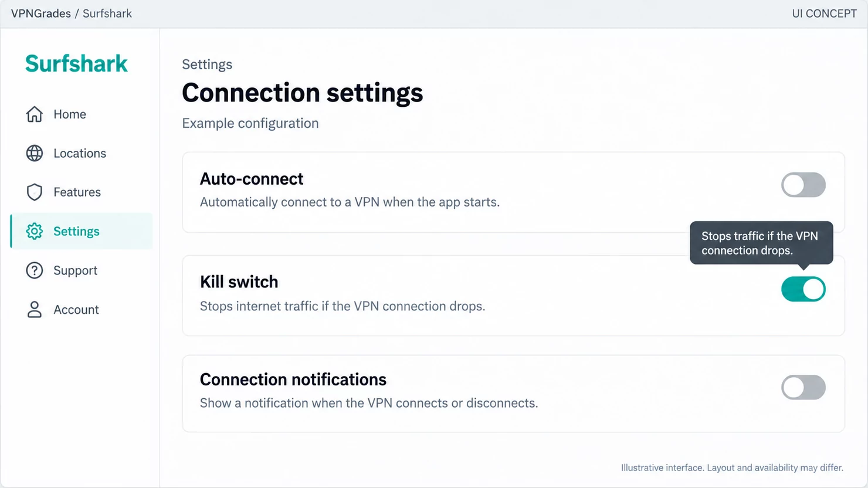Click 'Show a notification when' description

tap(369, 404)
